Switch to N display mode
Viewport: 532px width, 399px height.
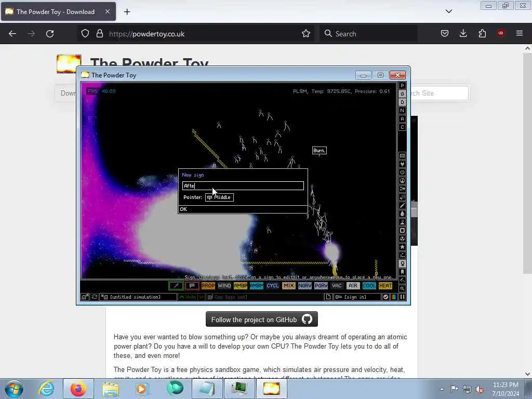click(402, 111)
